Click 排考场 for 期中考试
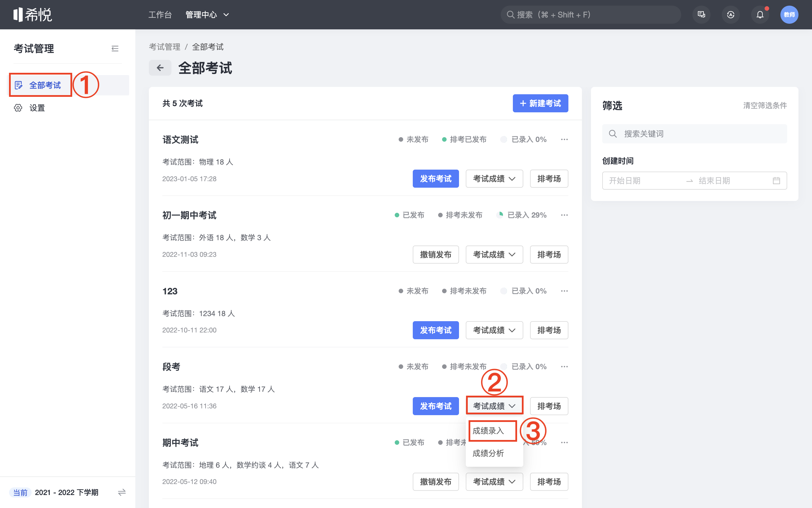The height and width of the screenshot is (508, 812). click(x=549, y=482)
